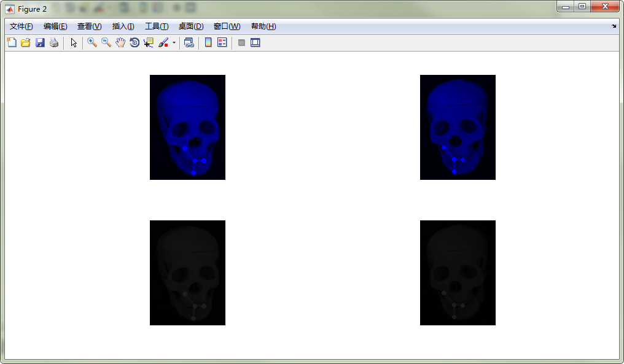Open the 桌面(D) menu

coord(191,26)
